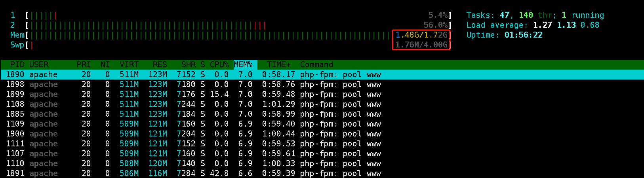Click the SHR value 7140
This screenshot has width=644, height=178.
point(186,163)
